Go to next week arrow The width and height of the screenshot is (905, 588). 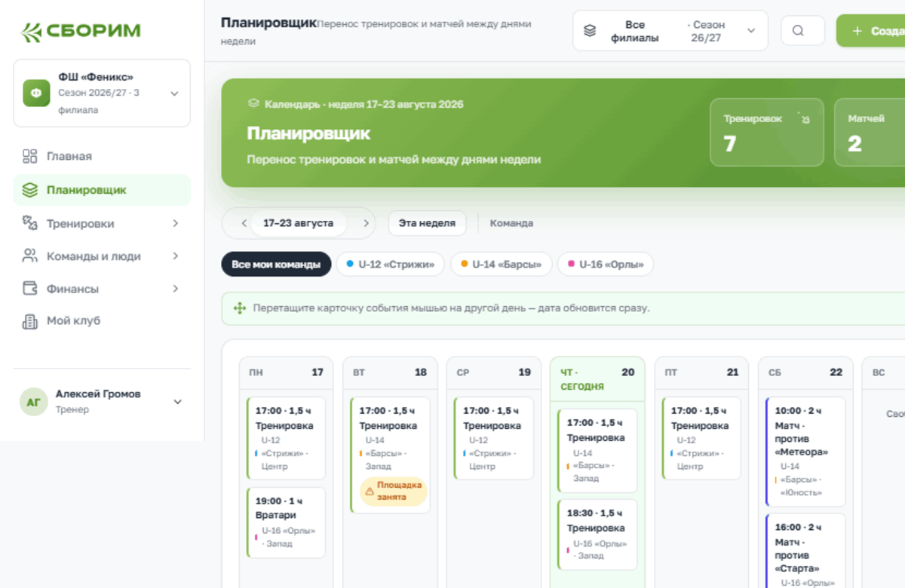(x=367, y=223)
